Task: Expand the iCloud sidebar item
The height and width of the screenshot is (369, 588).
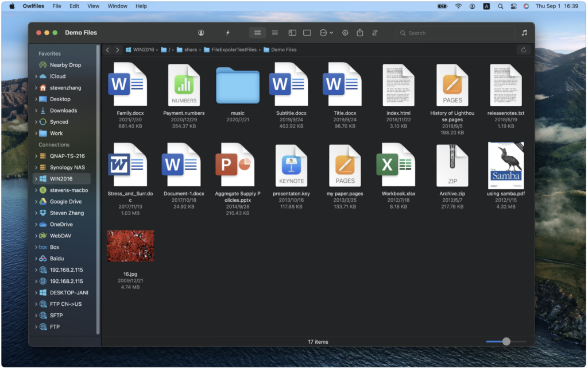Action: click(36, 76)
